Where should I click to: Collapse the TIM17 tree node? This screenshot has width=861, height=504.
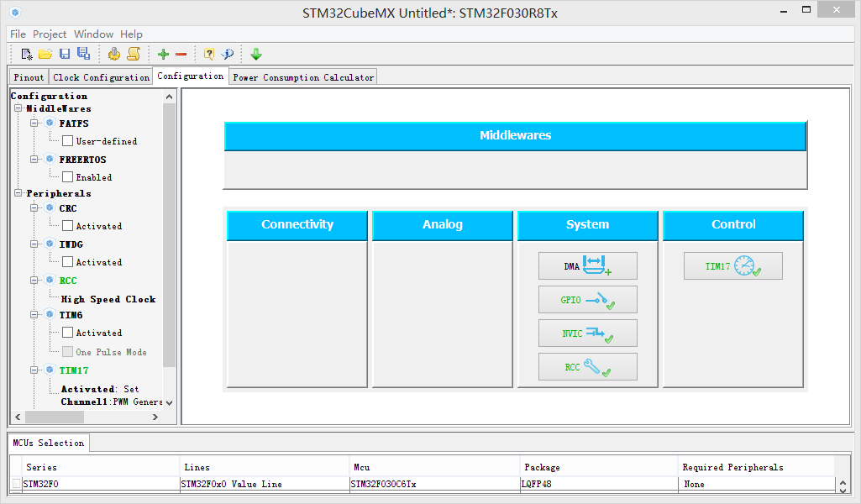[34, 370]
